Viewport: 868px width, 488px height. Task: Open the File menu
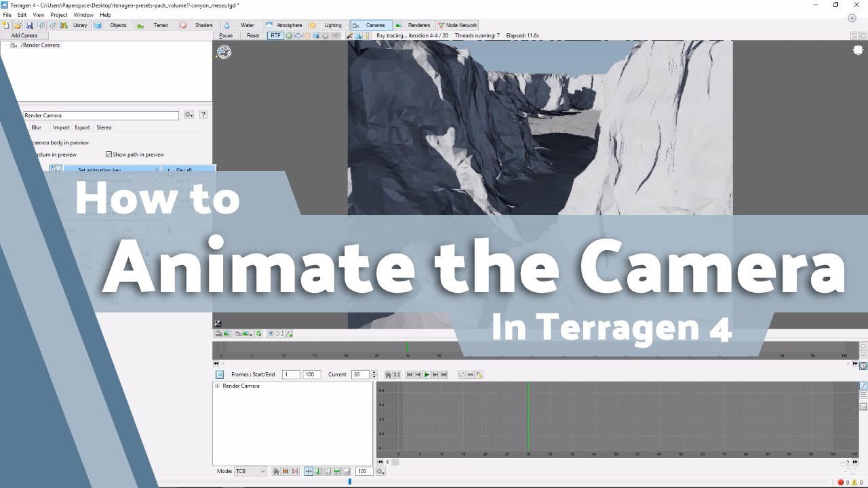[7, 14]
